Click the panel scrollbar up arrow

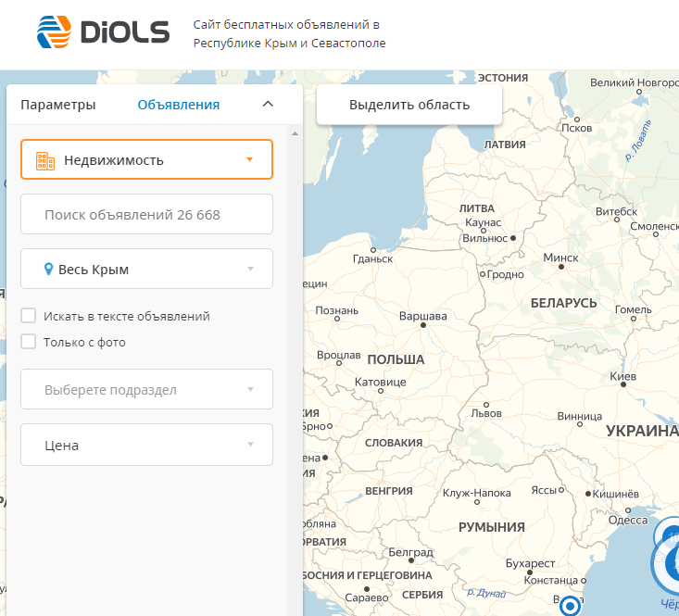point(295,134)
